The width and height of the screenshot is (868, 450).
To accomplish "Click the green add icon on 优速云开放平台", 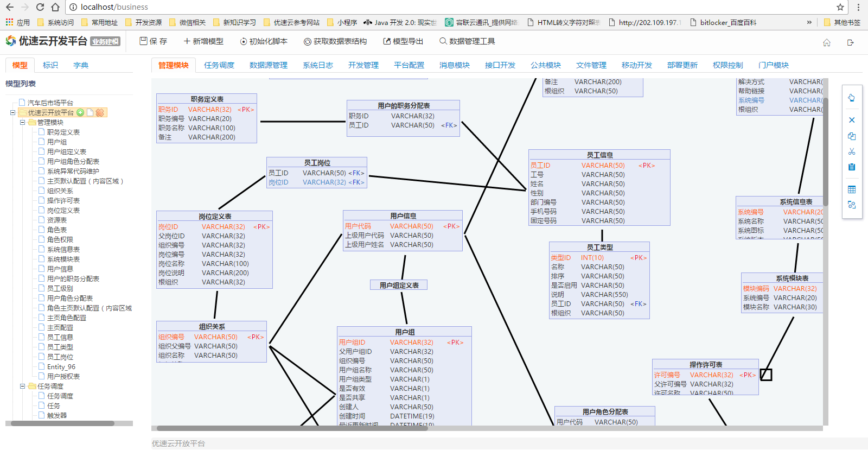I will click(x=80, y=112).
